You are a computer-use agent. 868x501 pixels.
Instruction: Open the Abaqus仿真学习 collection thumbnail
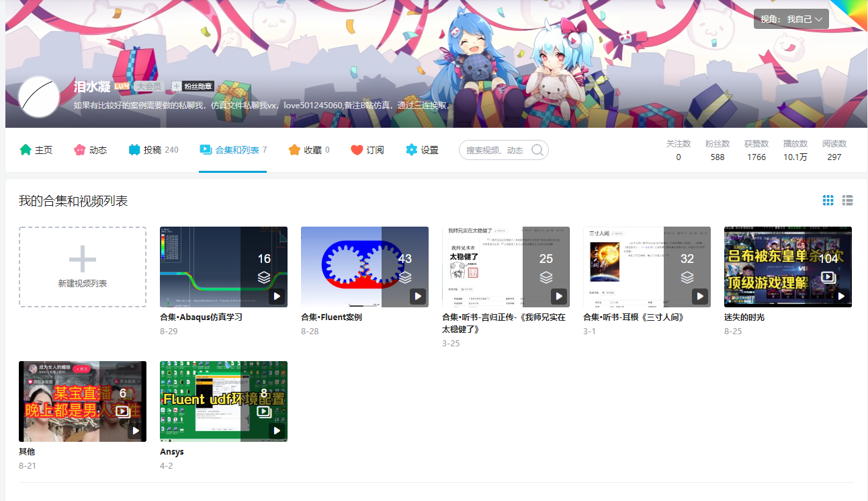(x=224, y=267)
